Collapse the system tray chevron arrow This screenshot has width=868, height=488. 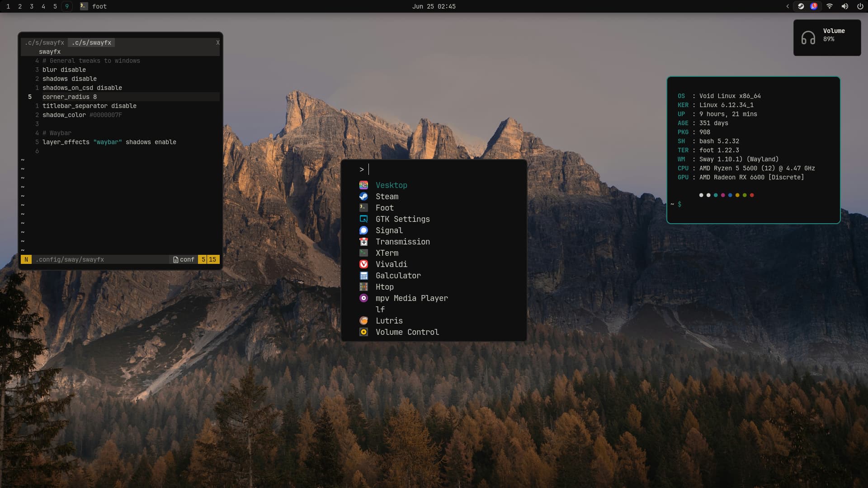[788, 6]
